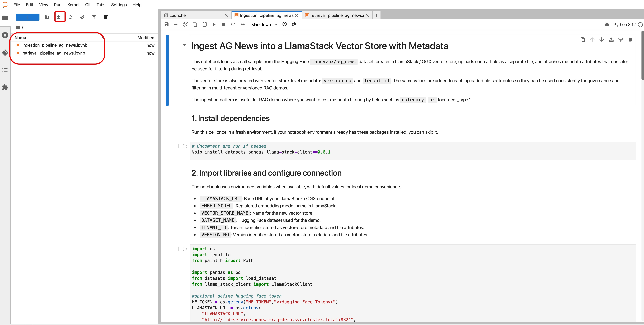
Task: Close the Launcher tab
Action: point(226,15)
